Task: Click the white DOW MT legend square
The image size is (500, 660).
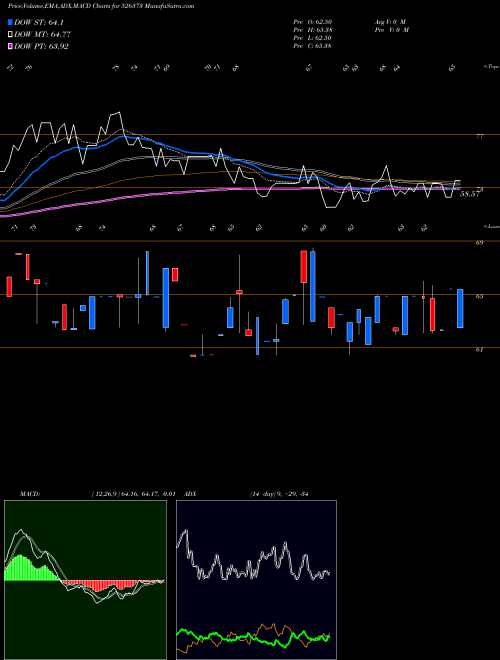Action: (10, 35)
